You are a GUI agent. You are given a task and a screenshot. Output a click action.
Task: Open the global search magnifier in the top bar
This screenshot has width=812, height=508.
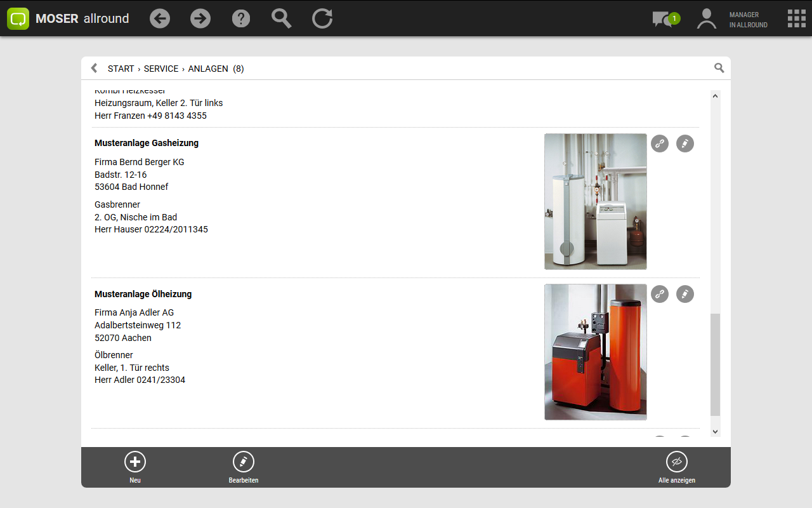coord(282,18)
